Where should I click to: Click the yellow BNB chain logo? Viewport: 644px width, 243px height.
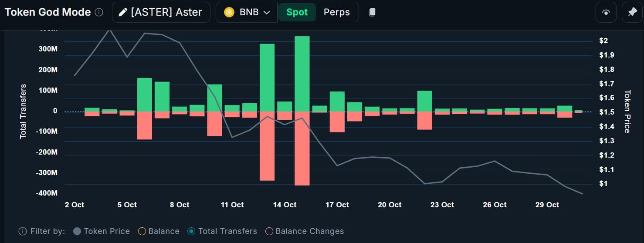tap(229, 12)
